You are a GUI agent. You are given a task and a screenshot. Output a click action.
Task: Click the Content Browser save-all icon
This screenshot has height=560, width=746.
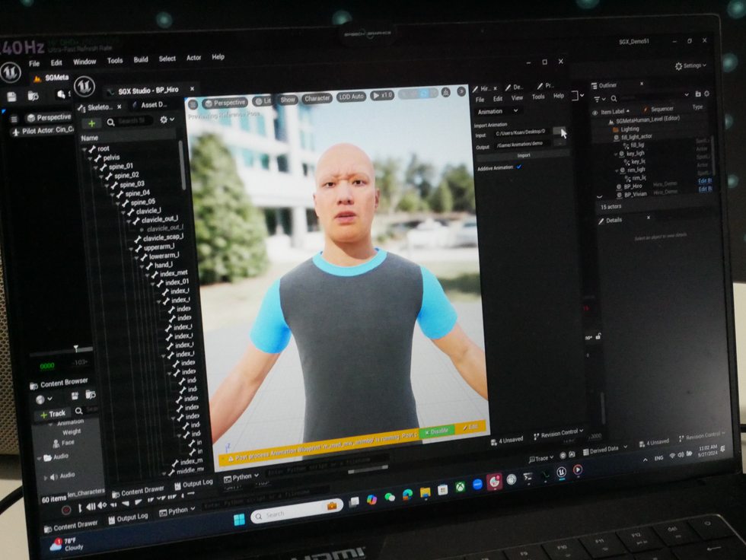pos(75,396)
